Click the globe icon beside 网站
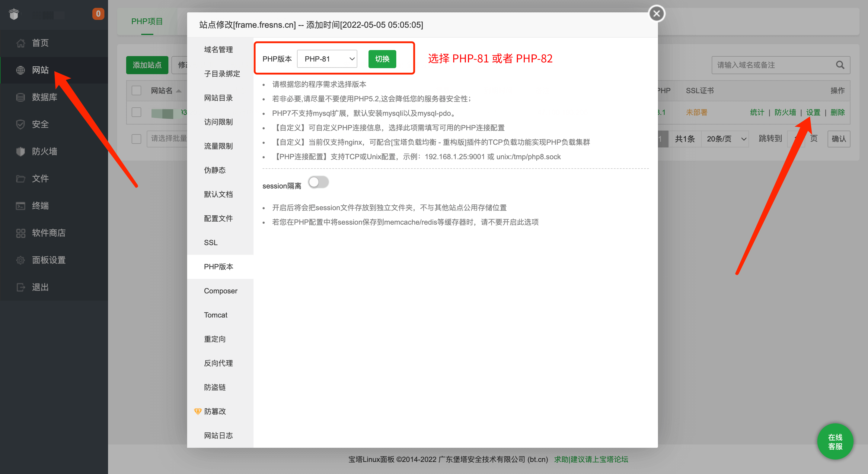 [x=21, y=70]
